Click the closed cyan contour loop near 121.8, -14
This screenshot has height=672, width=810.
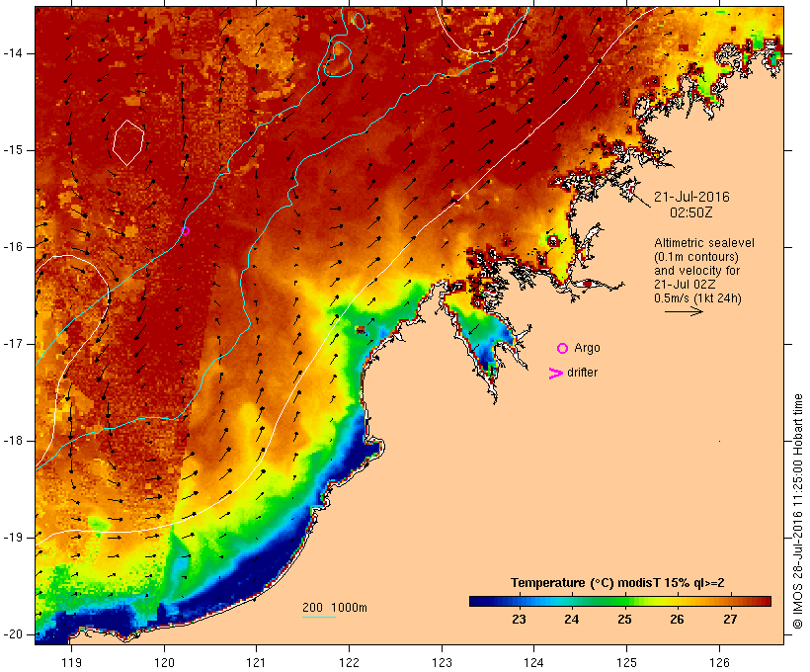(338, 59)
